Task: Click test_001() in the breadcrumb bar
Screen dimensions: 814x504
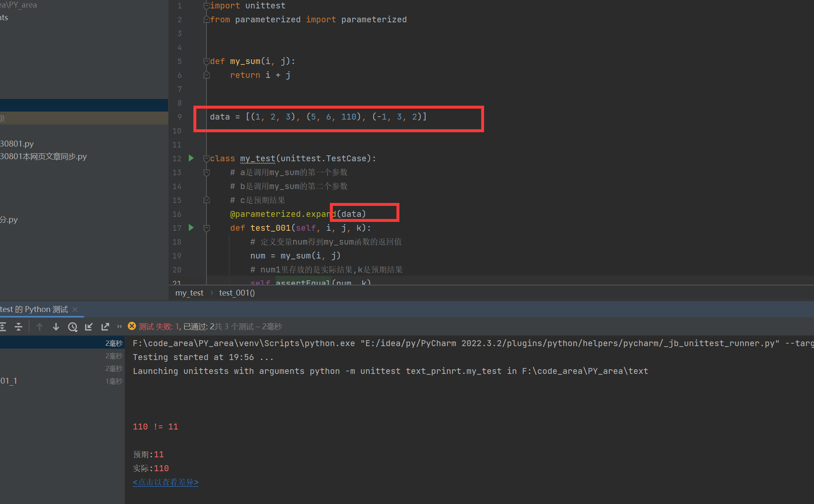Action: (x=237, y=293)
